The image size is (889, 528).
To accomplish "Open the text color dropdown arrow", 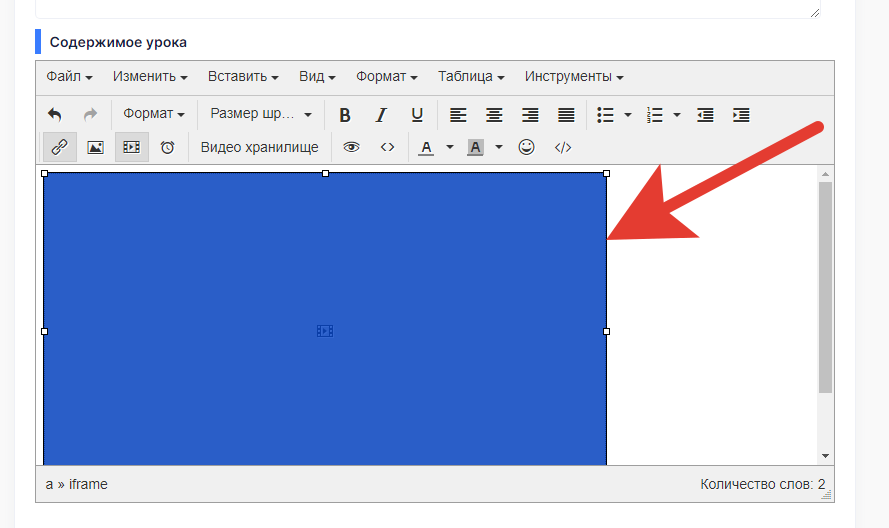I will (450, 147).
